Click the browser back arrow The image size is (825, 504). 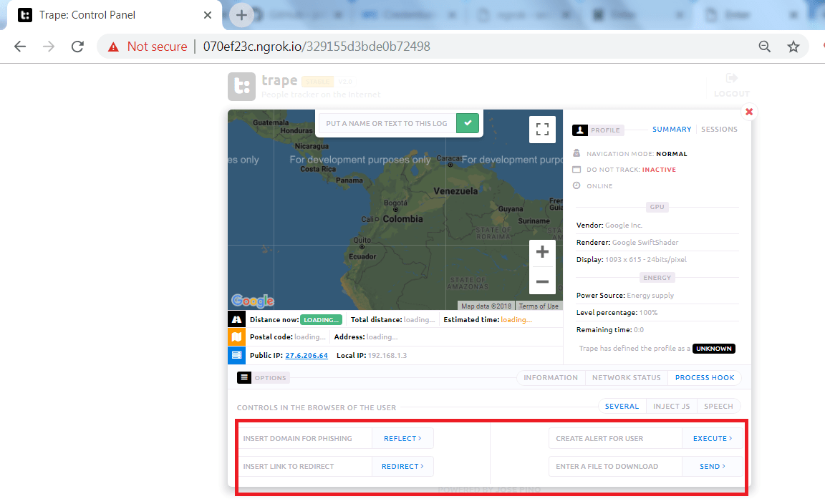tap(20, 47)
